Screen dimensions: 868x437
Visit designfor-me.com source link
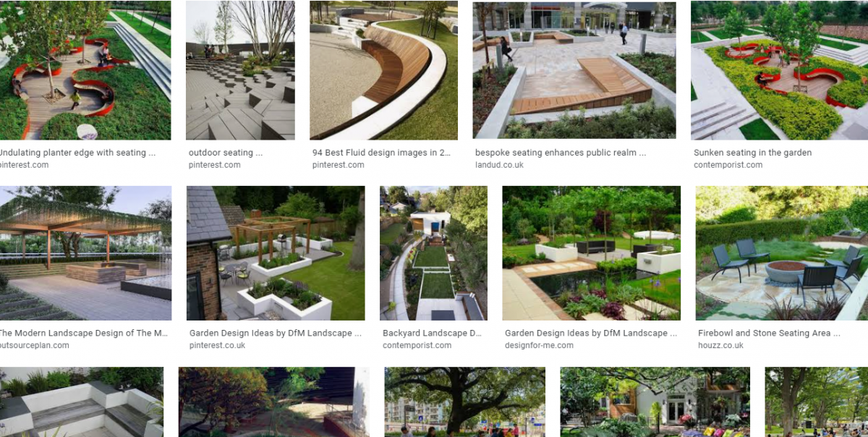[539, 346]
